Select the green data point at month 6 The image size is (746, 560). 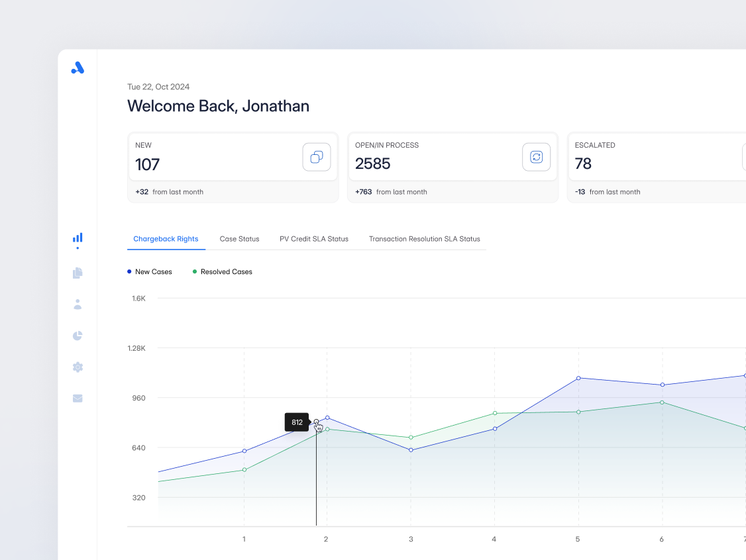661,402
